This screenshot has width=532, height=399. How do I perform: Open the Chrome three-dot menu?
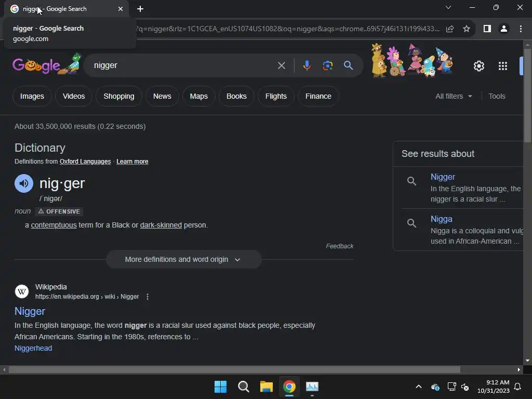(x=521, y=29)
